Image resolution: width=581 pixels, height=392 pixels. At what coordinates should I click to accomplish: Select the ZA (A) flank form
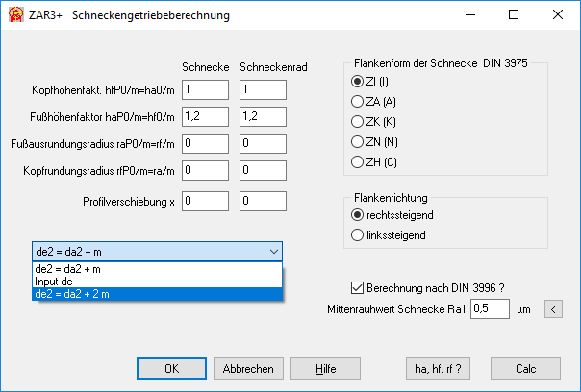(358, 102)
